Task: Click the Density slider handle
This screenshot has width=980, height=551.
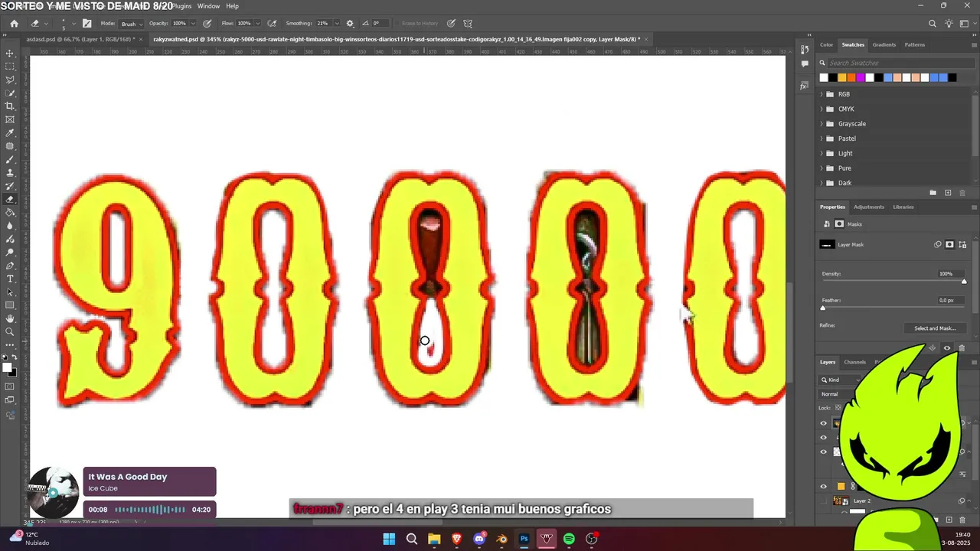Action: pyautogui.click(x=963, y=282)
